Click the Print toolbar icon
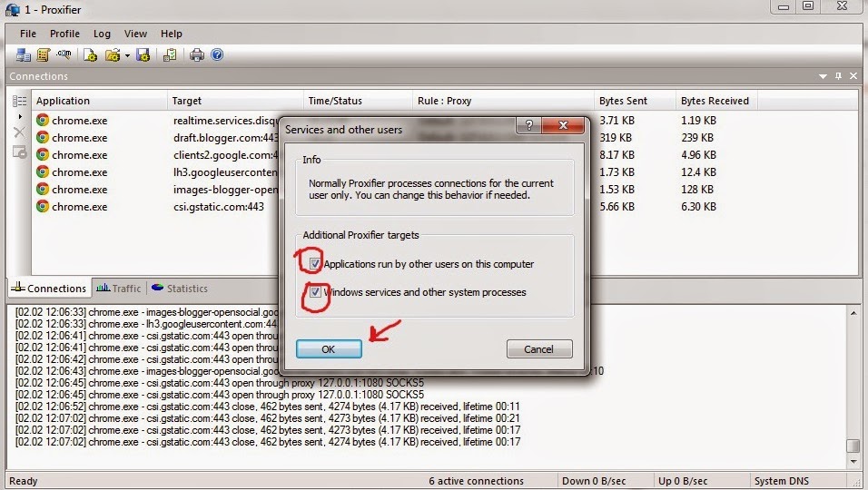This screenshot has width=868, height=490. (196, 54)
